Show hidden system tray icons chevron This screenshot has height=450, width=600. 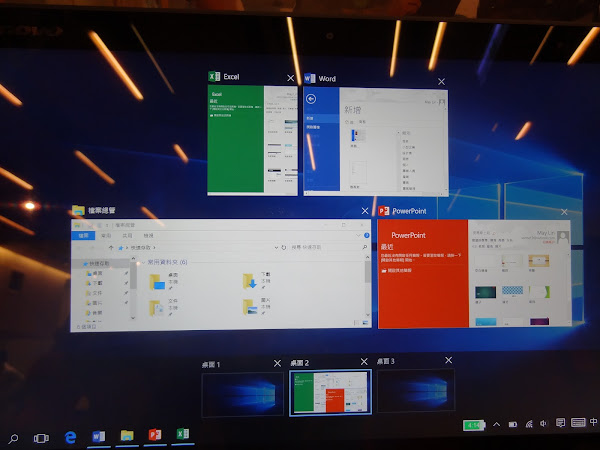click(497, 424)
